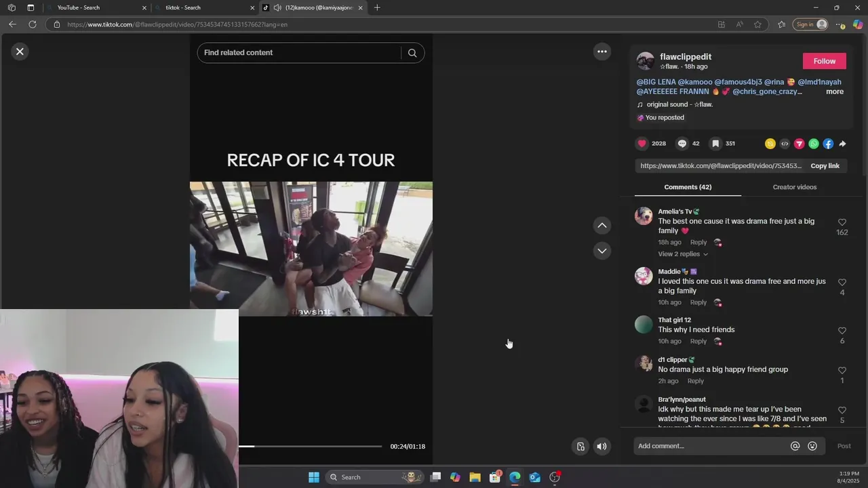Image resolution: width=868 pixels, height=488 pixels.
Task: Open Copilot icon in browser toolbar
Action: point(858,24)
